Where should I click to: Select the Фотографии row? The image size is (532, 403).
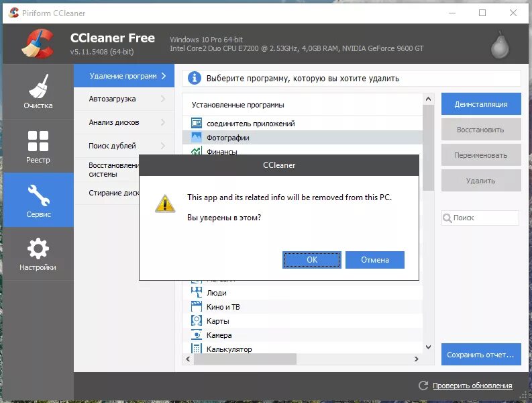(x=303, y=138)
